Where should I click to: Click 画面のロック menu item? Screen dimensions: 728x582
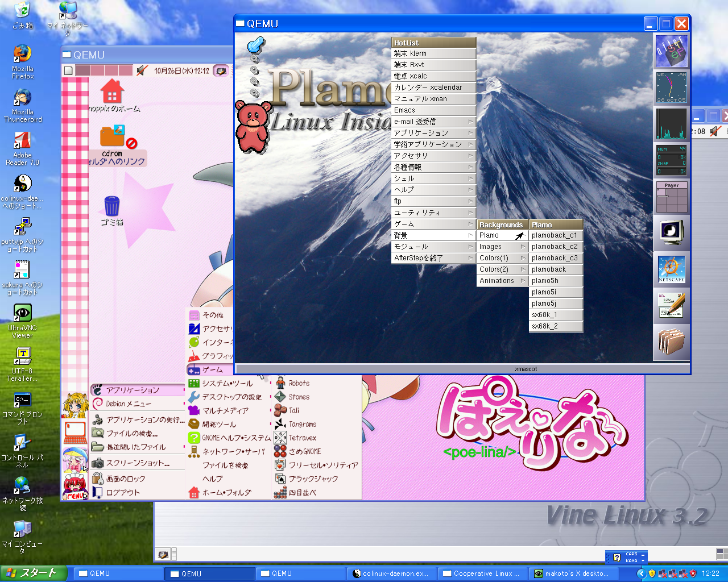coord(137,479)
